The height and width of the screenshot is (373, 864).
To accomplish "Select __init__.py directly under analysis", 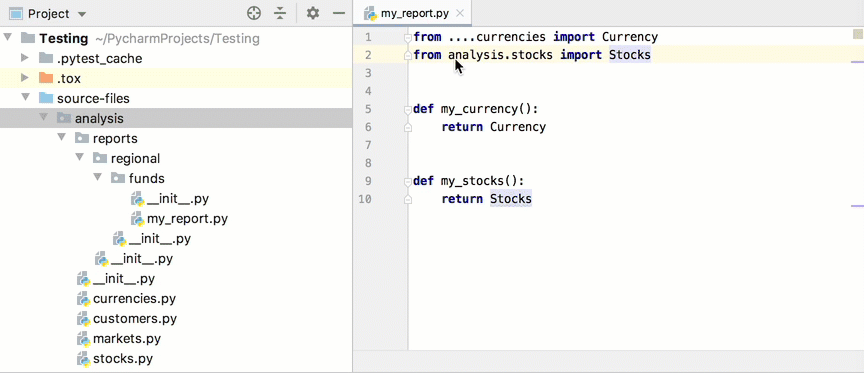I will pyautogui.click(x=124, y=278).
